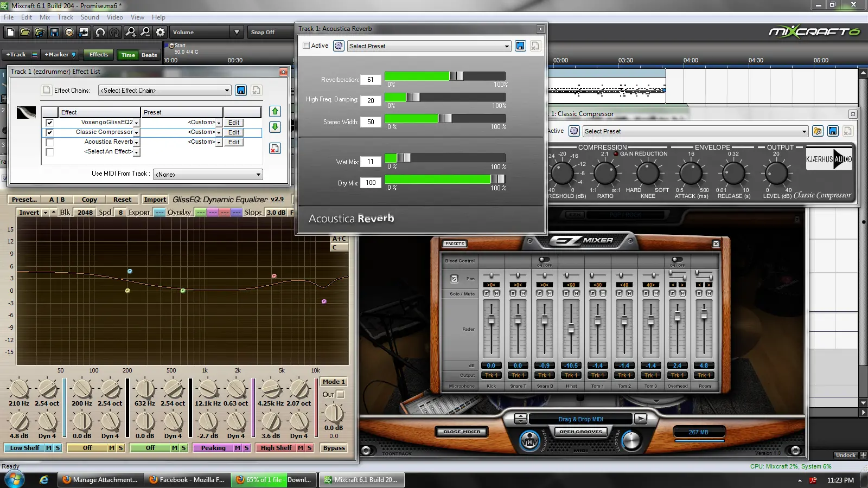
Task: Click the Mix down to audio file icon
Action: pos(84,33)
